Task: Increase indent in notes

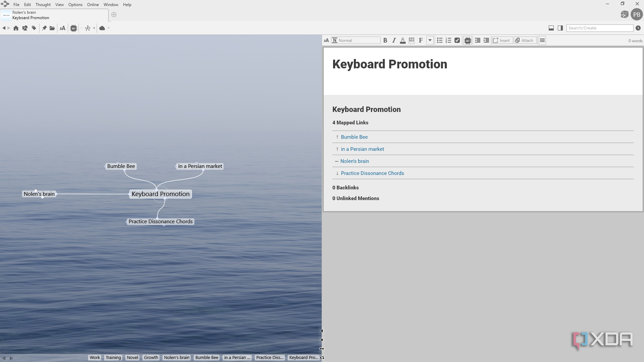Action: (486, 41)
